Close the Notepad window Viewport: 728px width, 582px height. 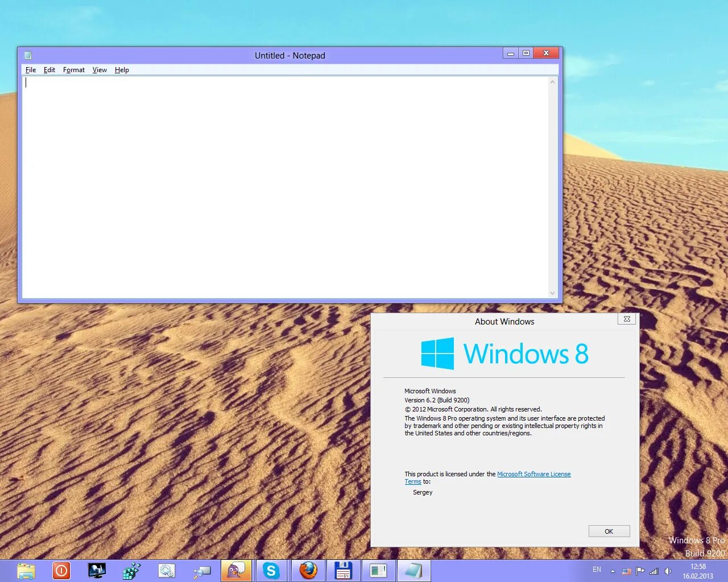(x=547, y=53)
